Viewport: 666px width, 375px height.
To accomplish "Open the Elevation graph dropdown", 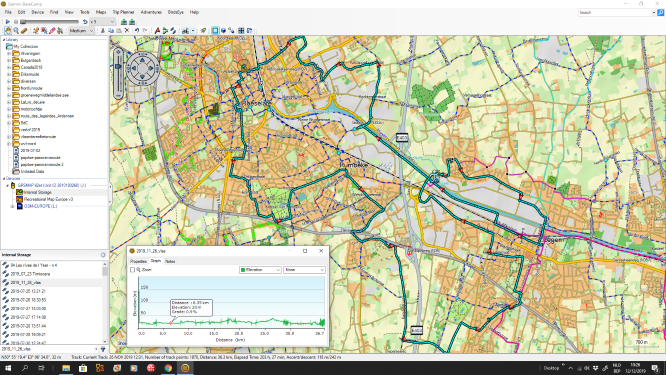I will point(260,270).
